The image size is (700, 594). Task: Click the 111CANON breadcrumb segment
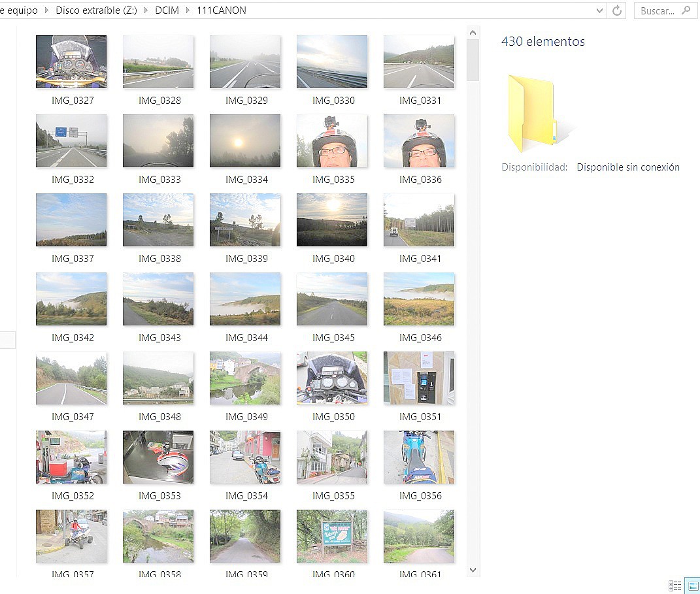[x=222, y=10]
